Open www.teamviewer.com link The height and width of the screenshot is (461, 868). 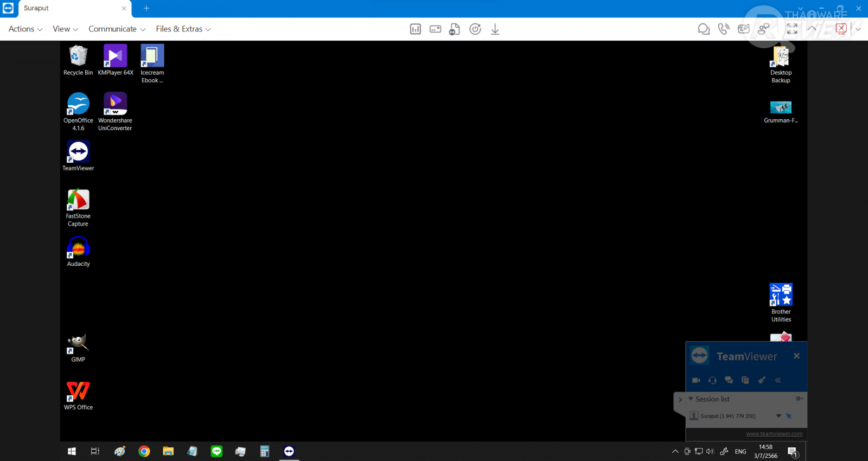774,434
